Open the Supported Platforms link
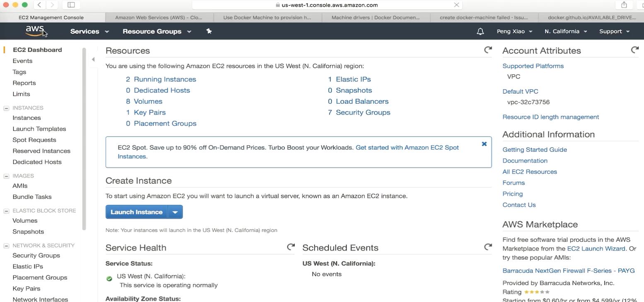This screenshot has width=644, height=302. click(533, 66)
